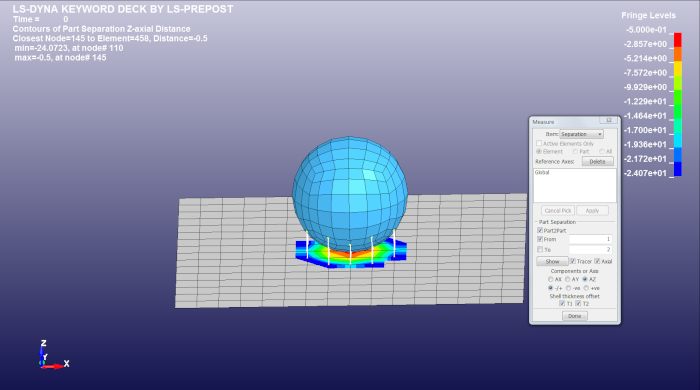Viewport: 700px width, 390px height.
Task: Click the red fringe level swatch
Action: click(677, 39)
